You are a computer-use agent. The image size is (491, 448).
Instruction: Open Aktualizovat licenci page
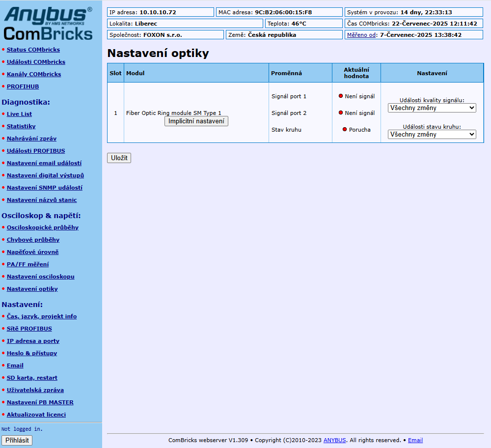36,415
